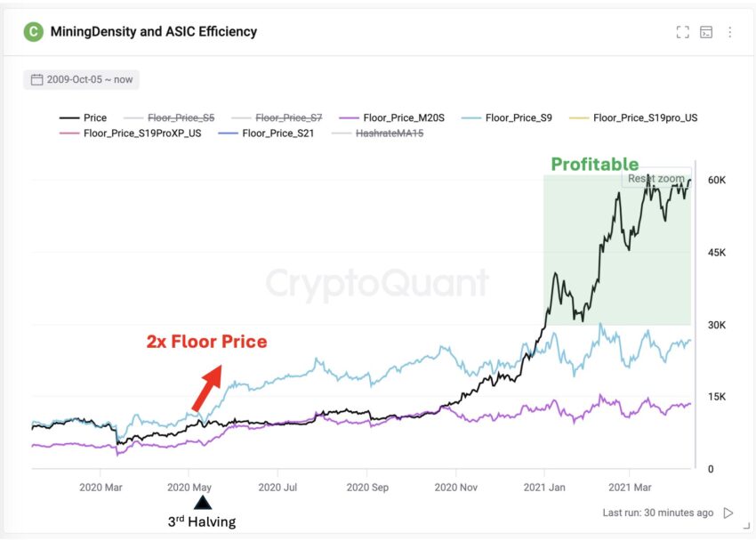Show the hidden Floor_Price_S5 series
The height and width of the screenshot is (541, 756).
click(x=169, y=117)
